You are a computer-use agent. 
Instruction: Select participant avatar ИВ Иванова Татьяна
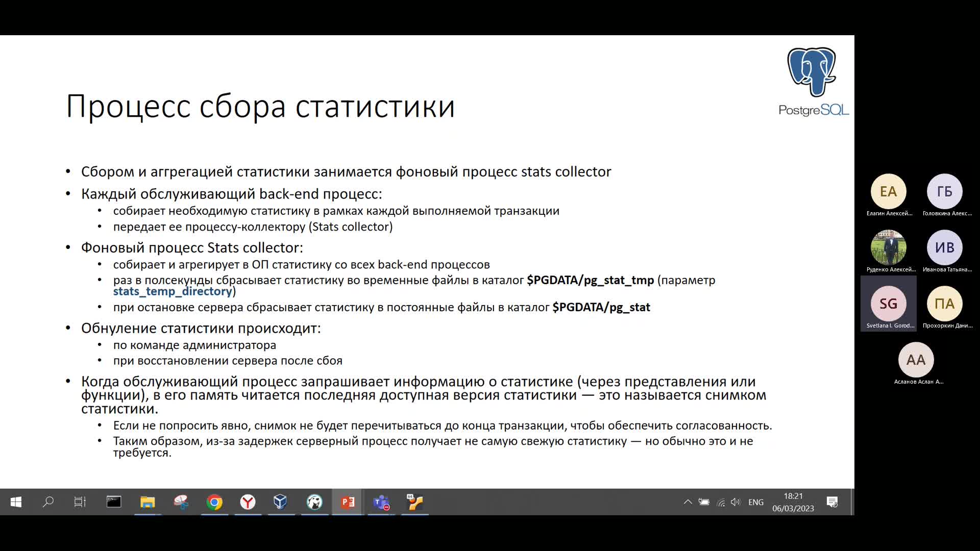click(945, 247)
